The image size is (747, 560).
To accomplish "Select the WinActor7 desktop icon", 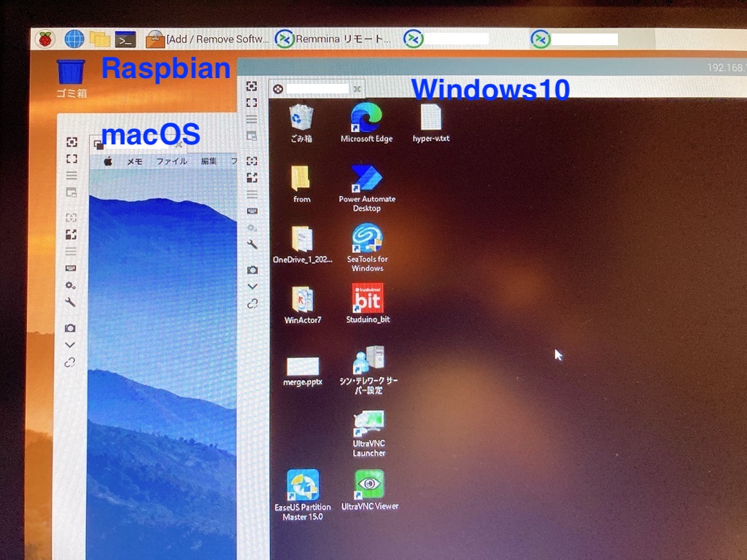I will (x=303, y=305).
